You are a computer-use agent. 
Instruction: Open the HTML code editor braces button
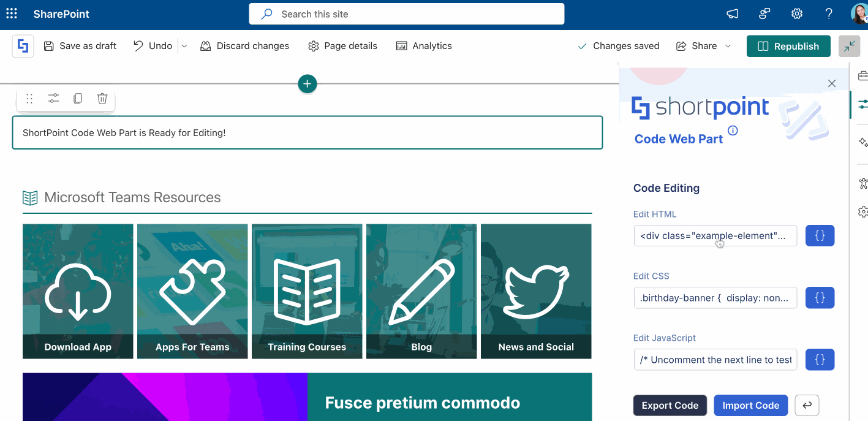820,236
